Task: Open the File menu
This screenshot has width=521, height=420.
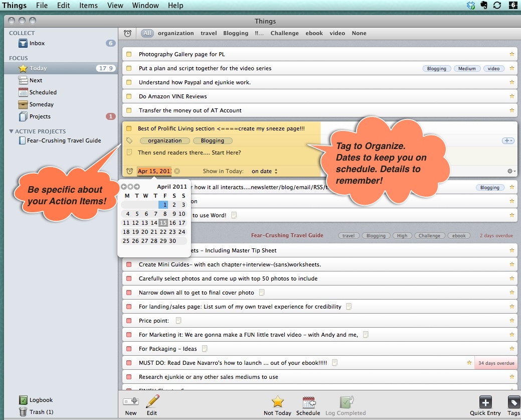Action: click(42, 6)
